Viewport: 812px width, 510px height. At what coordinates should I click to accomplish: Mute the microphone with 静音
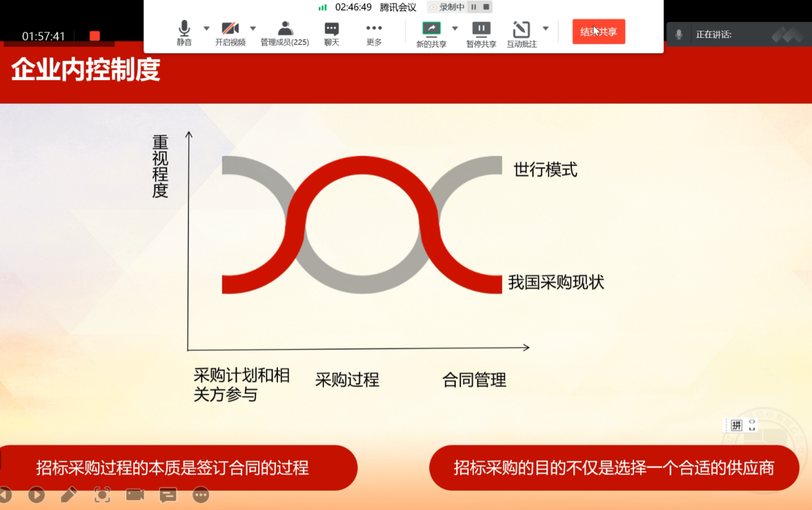[x=184, y=33]
